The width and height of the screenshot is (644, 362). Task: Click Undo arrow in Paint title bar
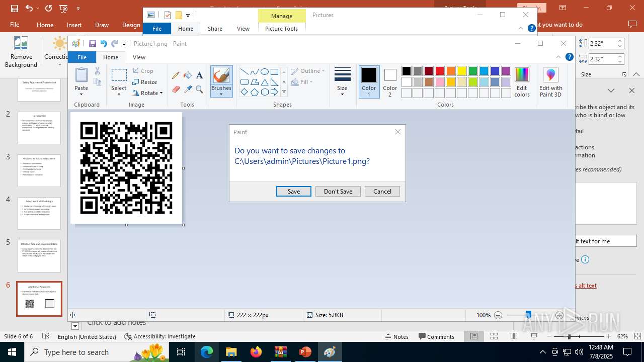pos(104,44)
